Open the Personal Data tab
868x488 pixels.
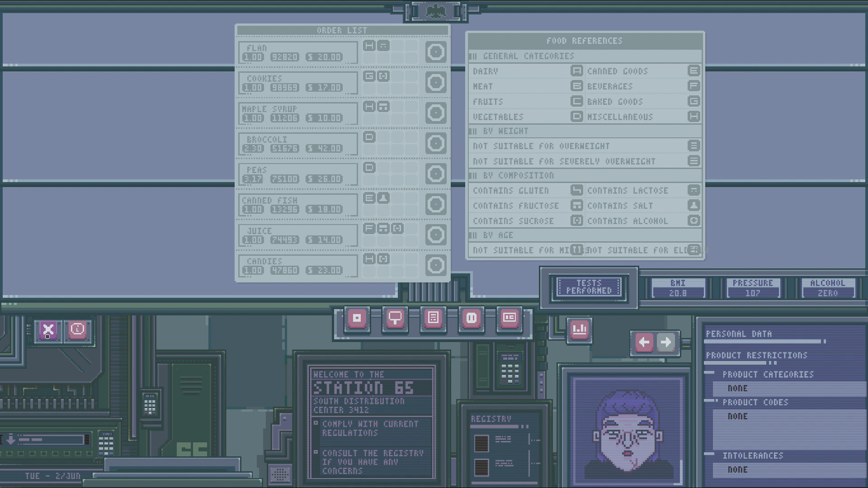coord(739,334)
